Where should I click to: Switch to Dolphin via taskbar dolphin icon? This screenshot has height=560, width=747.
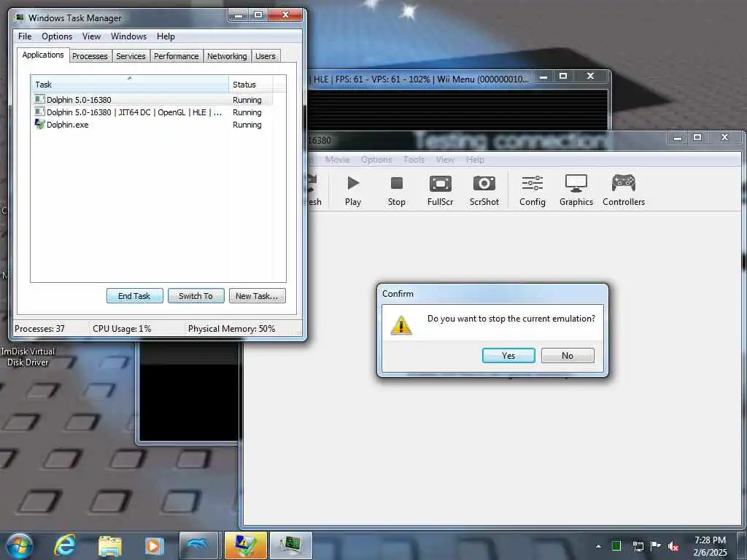198,545
